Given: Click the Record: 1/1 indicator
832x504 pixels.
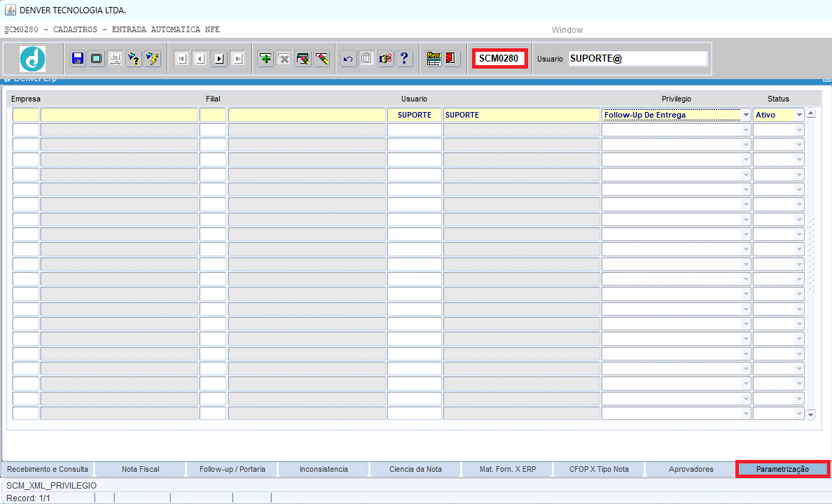Looking at the screenshot, I should 28,498.
